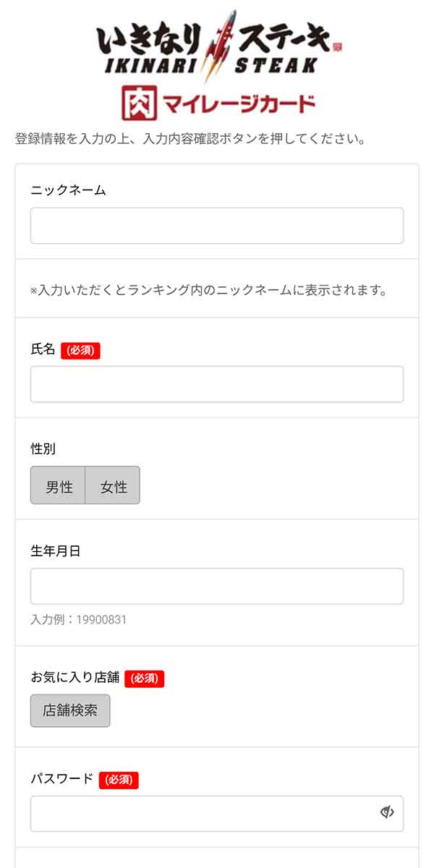Click the small red seal stamp in the logo
This screenshot has height=868, width=434.
[x=337, y=48]
